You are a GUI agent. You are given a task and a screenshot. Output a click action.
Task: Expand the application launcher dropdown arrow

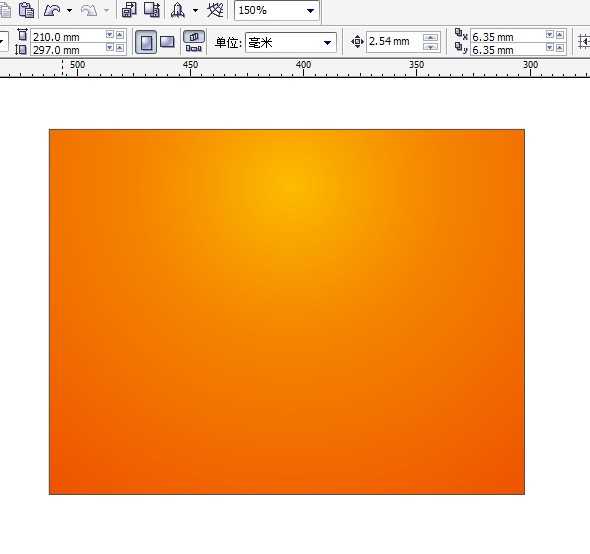(x=195, y=11)
